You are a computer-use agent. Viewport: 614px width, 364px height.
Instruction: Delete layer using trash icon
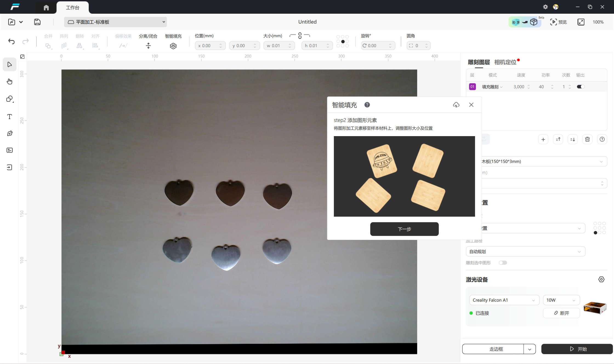pyautogui.click(x=587, y=139)
